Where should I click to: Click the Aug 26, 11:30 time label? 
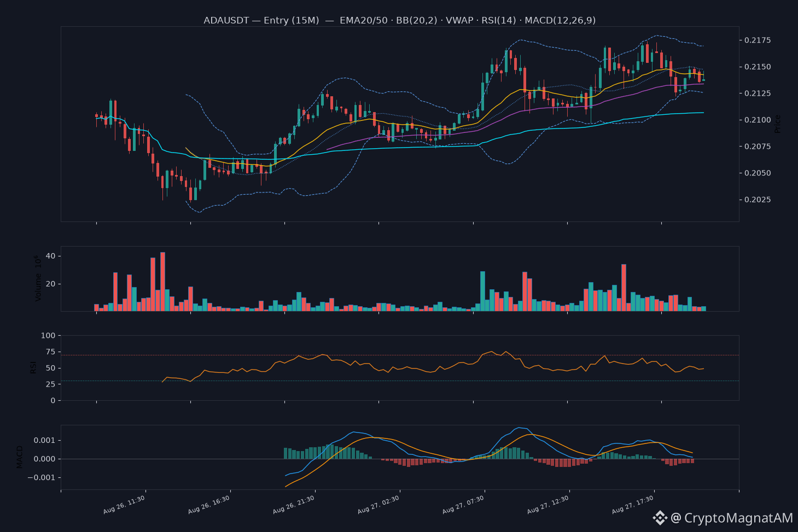click(x=124, y=505)
